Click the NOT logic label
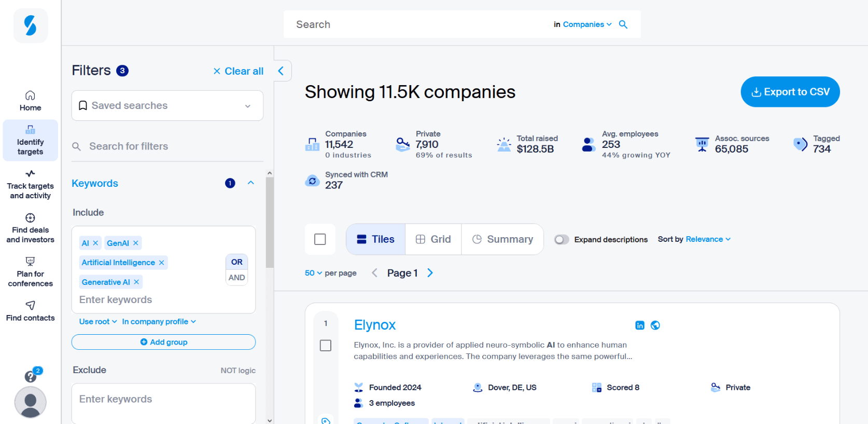This screenshot has width=868, height=424. click(238, 371)
